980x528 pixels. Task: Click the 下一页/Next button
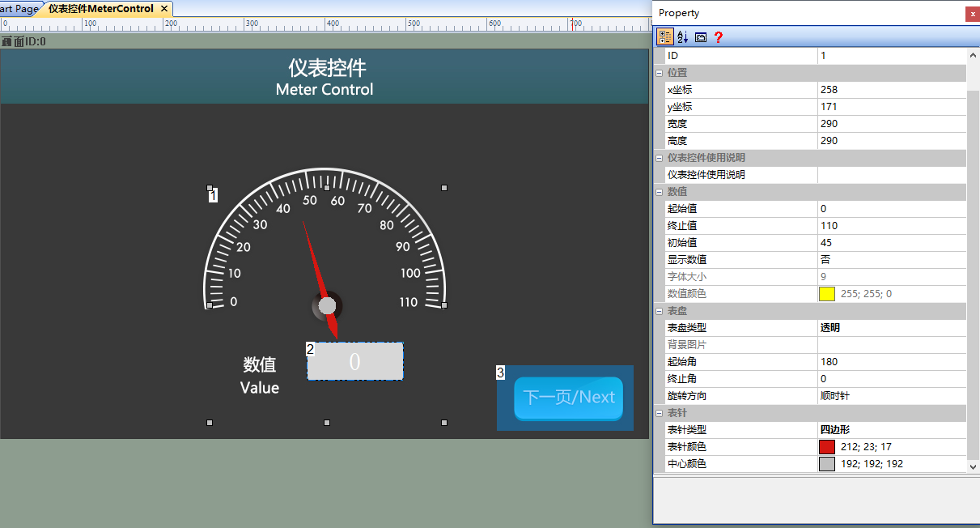tap(568, 398)
